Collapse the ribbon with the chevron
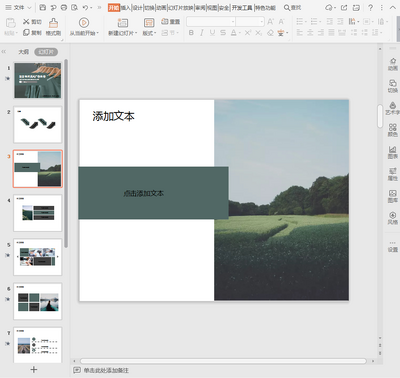400x378 pixels. tap(393, 7)
